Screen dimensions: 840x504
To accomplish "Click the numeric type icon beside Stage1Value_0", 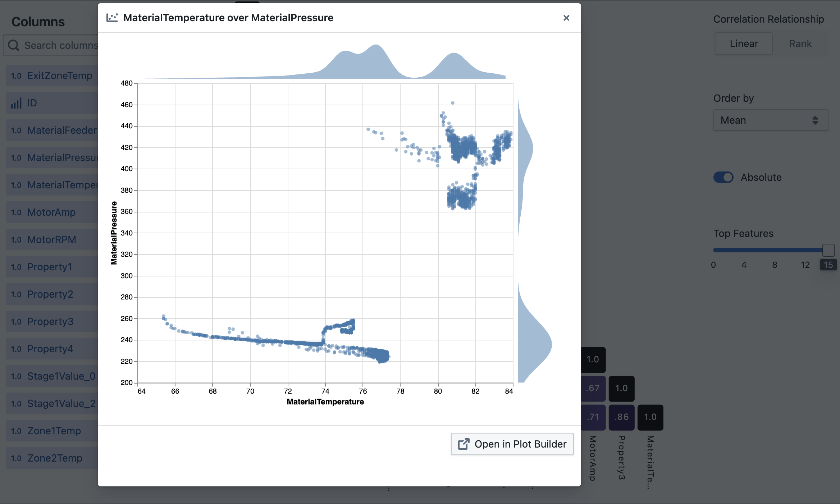I will [x=16, y=376].
